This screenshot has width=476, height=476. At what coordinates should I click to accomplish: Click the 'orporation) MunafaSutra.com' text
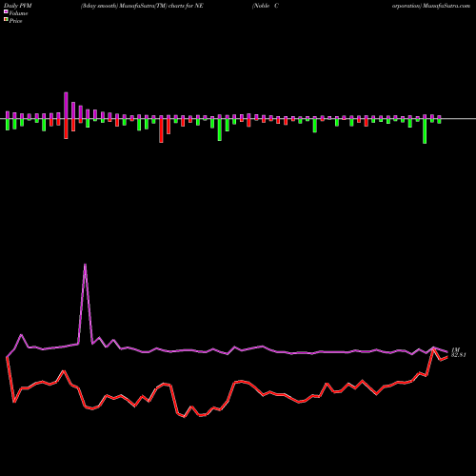pos(431,6)
